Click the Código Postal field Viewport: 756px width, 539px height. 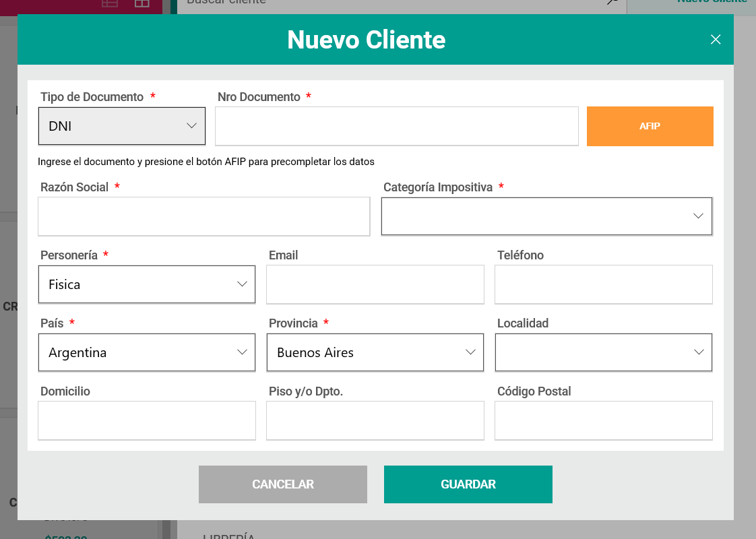(x=604, y=420)
